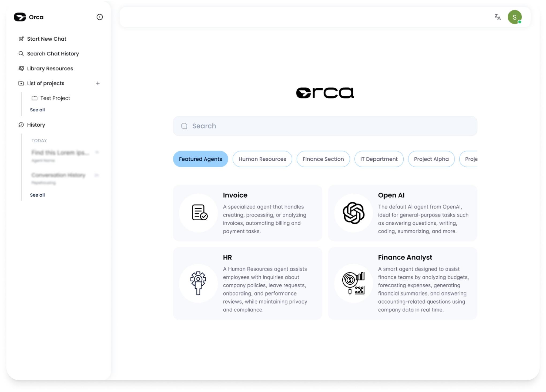Collapse the sidebar using the circle icon

point(100,17)
